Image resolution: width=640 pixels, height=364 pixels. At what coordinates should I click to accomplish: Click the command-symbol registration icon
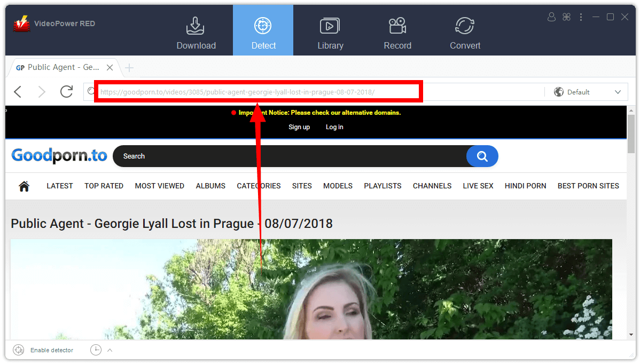pos(566,17)
